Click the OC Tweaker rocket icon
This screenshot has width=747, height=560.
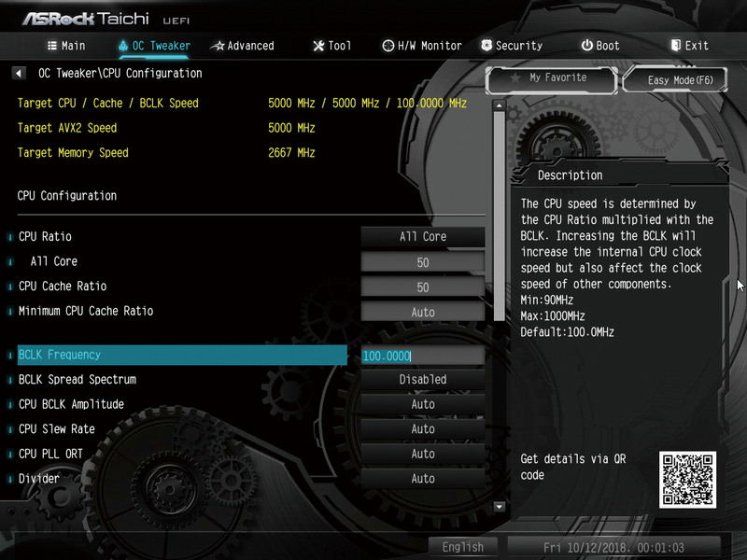pos(123,46)
